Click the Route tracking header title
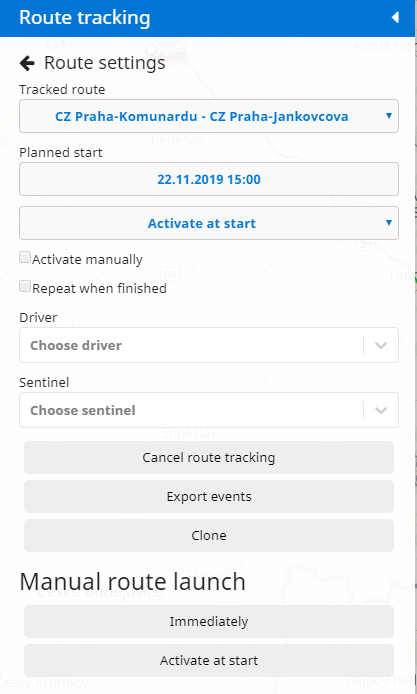417x694 pixels. [85, 18]
